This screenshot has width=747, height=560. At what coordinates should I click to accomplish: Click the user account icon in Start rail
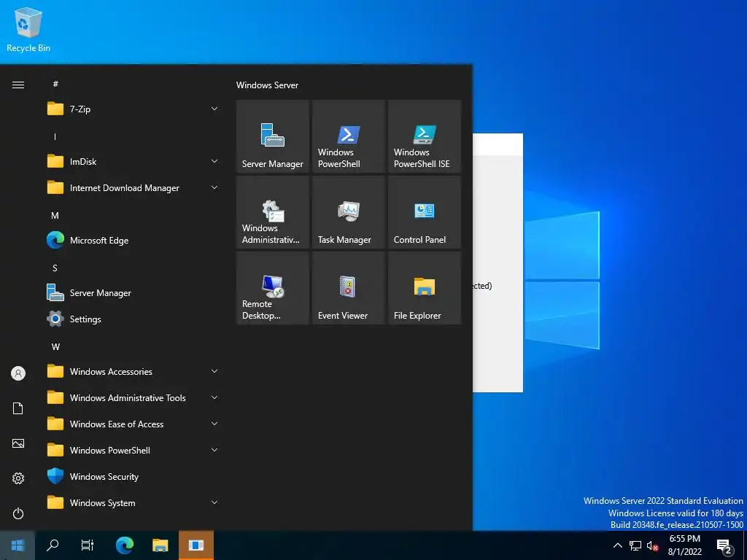pos(18,373)
